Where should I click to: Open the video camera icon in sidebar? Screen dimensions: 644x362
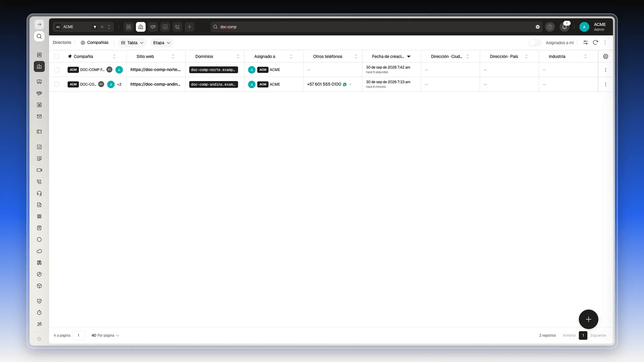(x=39, y=170)
